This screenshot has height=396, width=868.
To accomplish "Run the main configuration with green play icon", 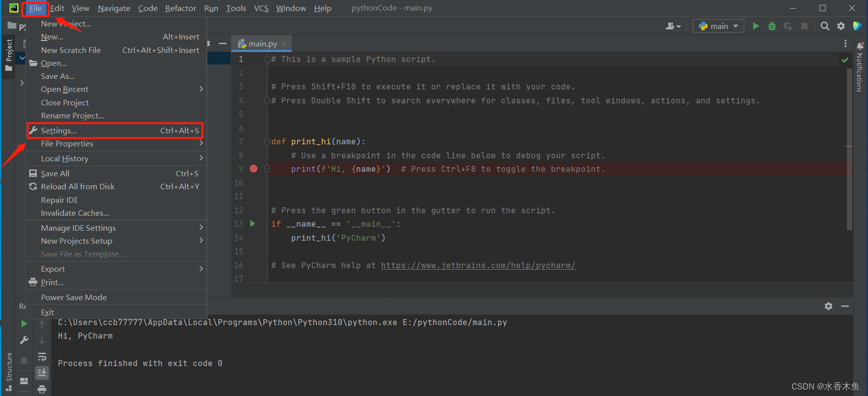I will click(756, 26).
